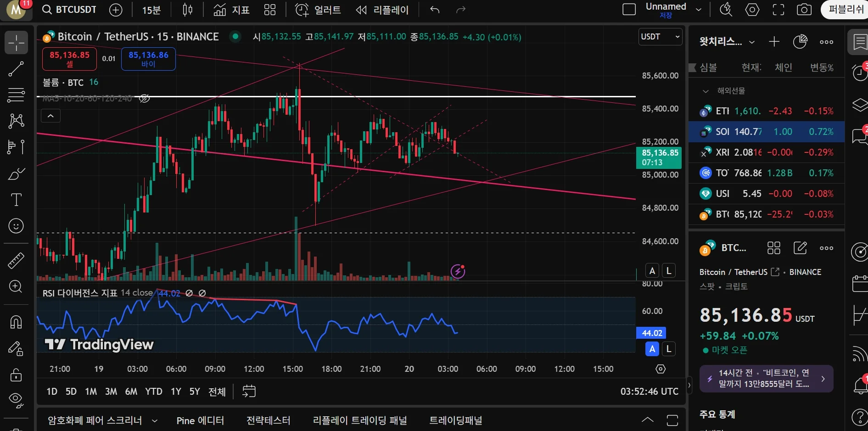Open the Unnamed layout dropdown
Viewport: 868px width, 431px height.
click(x=699, y=10)
